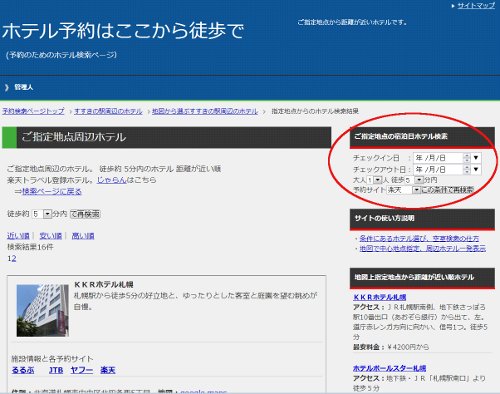Viewport: 500px width, 394px height.
Task: Open page 2 of search results
Action: [14, 259]
